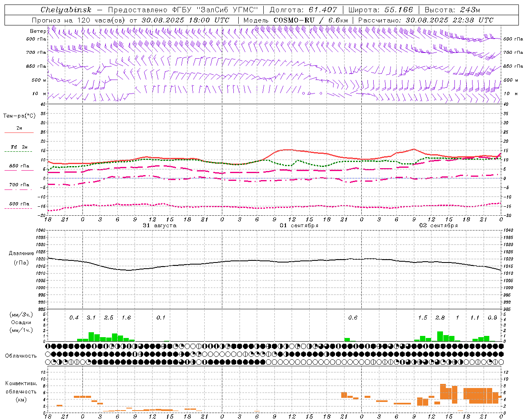Viewport: 525px width, 420px height.
Task: Click the 2.8 precipitation total value
Action: [440, 318]
